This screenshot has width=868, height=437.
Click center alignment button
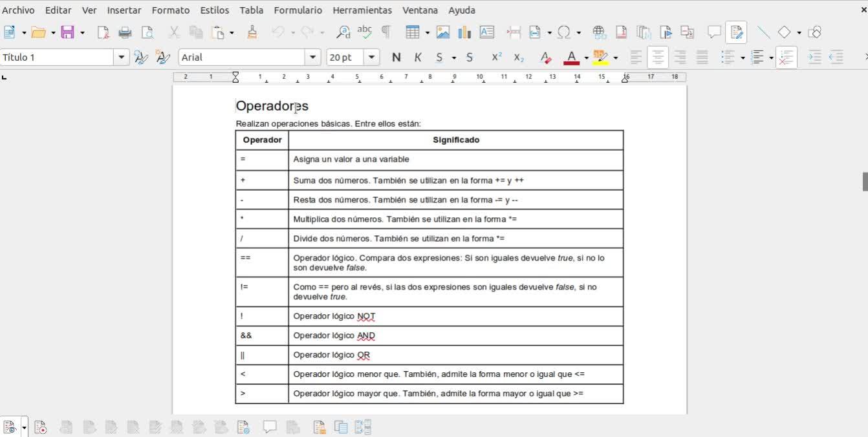658,58
